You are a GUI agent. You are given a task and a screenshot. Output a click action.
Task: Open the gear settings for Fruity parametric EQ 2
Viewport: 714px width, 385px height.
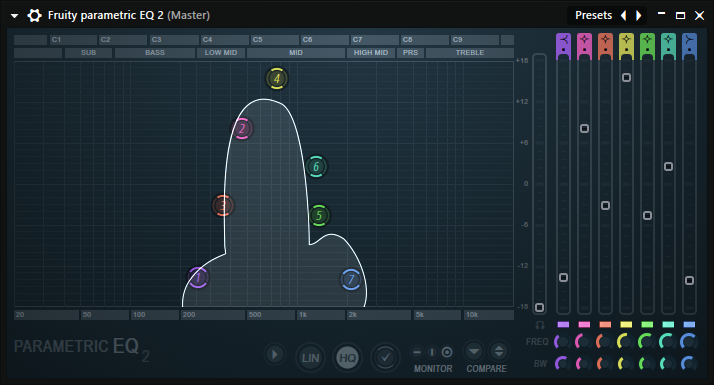pyautogui.click(x=34, y=15)
